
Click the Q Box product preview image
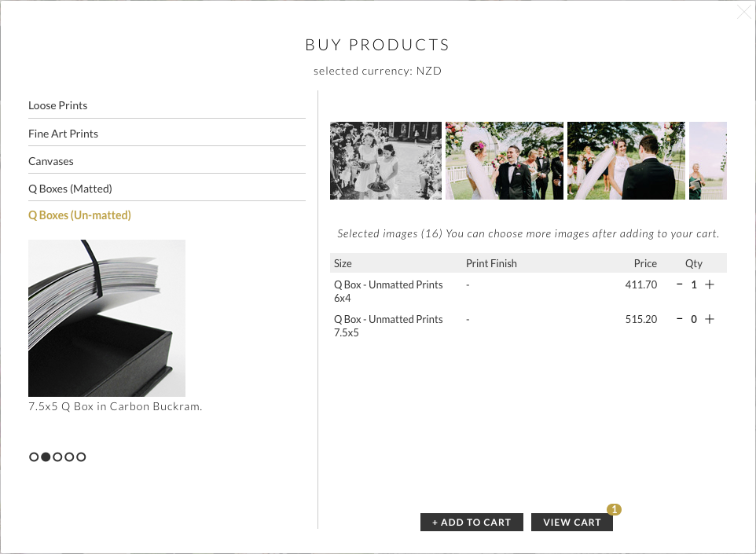click(107, 317)
